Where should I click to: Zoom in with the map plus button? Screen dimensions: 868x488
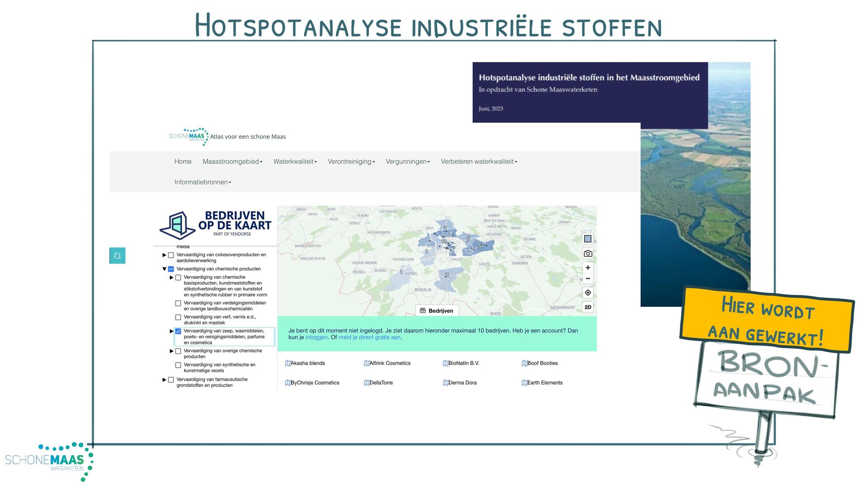pyautogui.click(x=588, y=267)
